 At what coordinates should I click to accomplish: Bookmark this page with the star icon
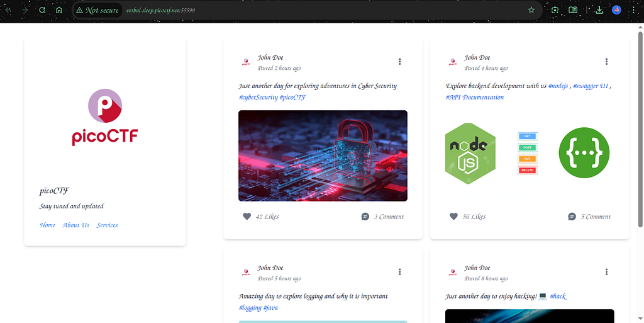click(531, 10)
